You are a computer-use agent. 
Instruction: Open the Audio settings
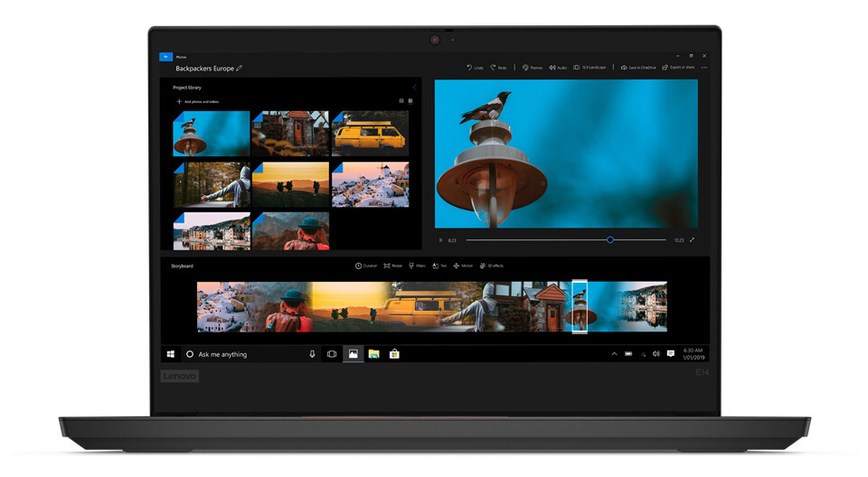point(558,68)
